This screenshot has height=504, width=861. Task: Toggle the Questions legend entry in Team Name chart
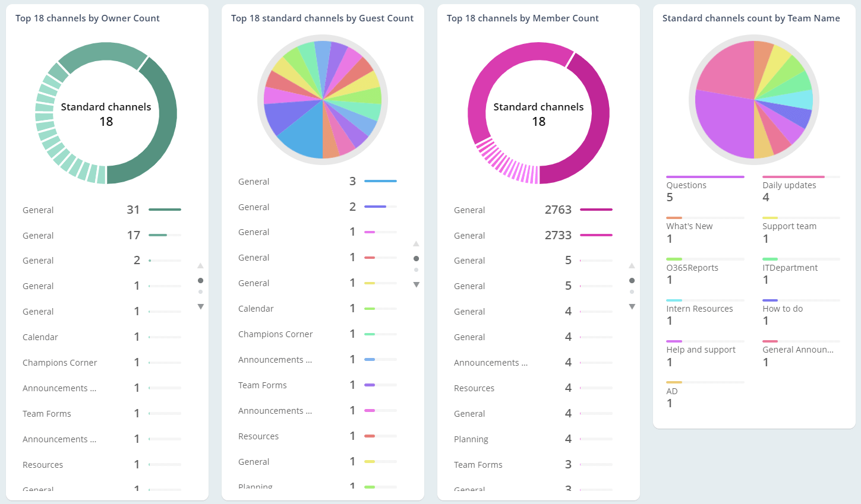pos(686,185)
